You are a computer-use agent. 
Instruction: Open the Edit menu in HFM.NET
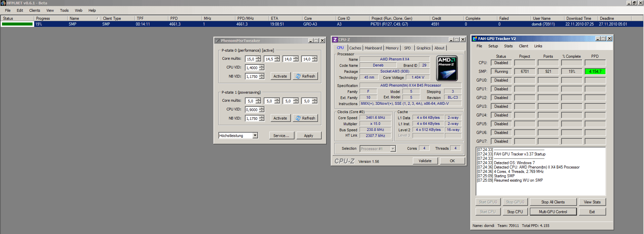pos(20,10)
